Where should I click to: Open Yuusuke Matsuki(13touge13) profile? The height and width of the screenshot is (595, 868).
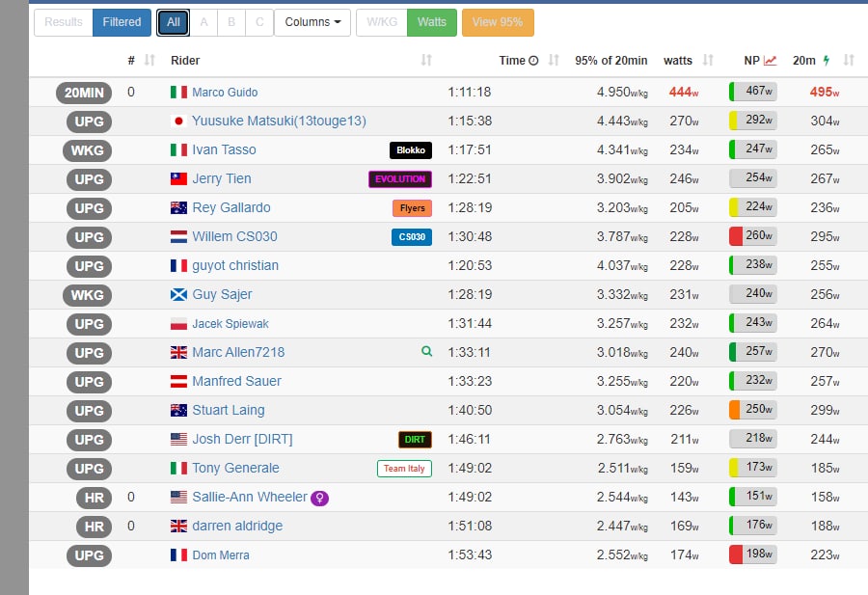point(279,122)
